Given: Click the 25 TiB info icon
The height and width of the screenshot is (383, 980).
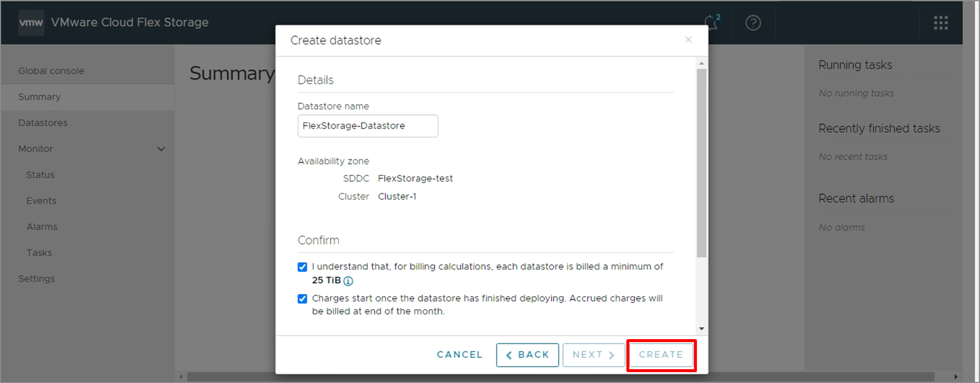Looking at the screenshot, I should tap(348, 281).
